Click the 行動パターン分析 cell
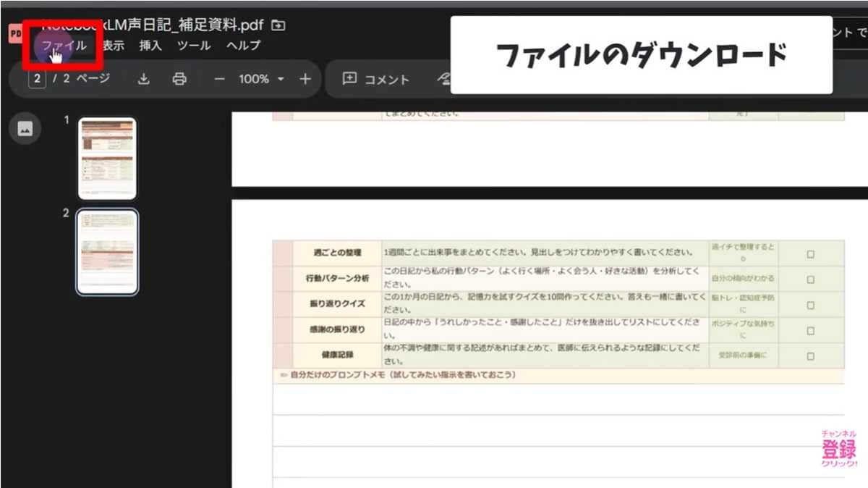 click(x=337, y=279)
